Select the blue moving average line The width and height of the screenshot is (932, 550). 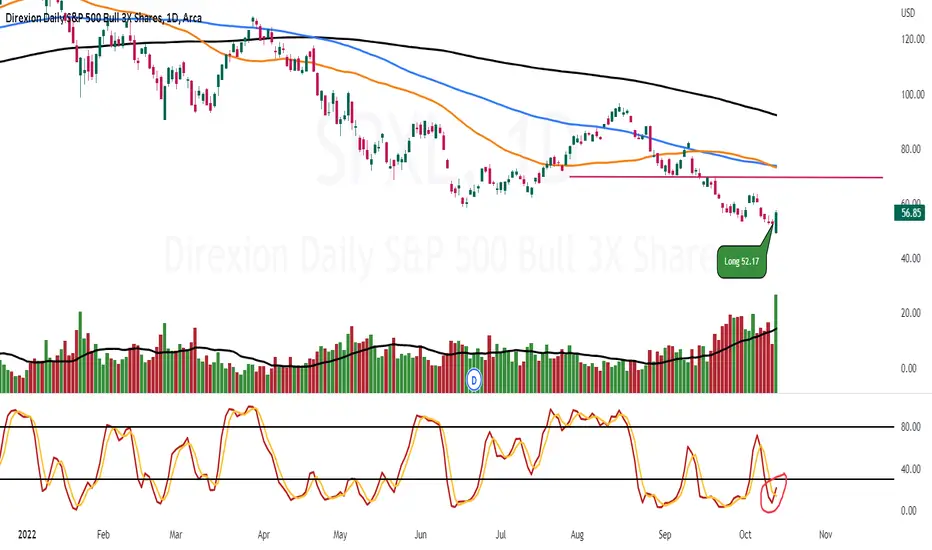point(416,76)
